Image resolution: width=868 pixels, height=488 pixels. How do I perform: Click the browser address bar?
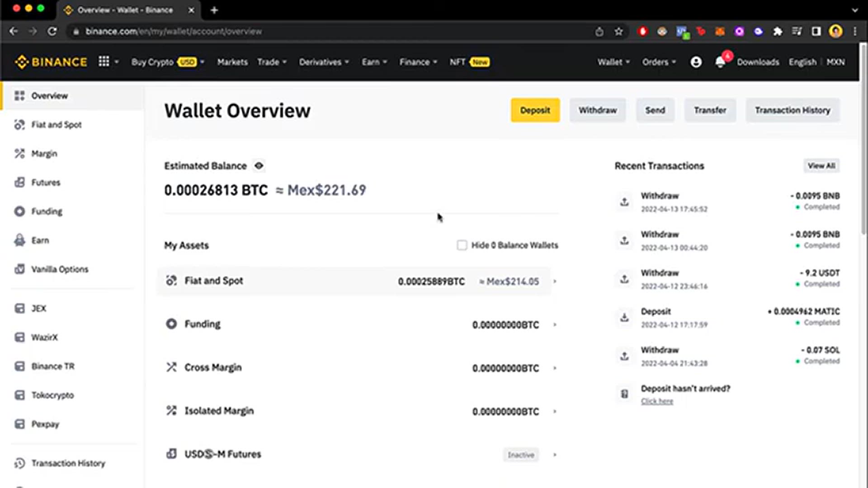point(316,32)
